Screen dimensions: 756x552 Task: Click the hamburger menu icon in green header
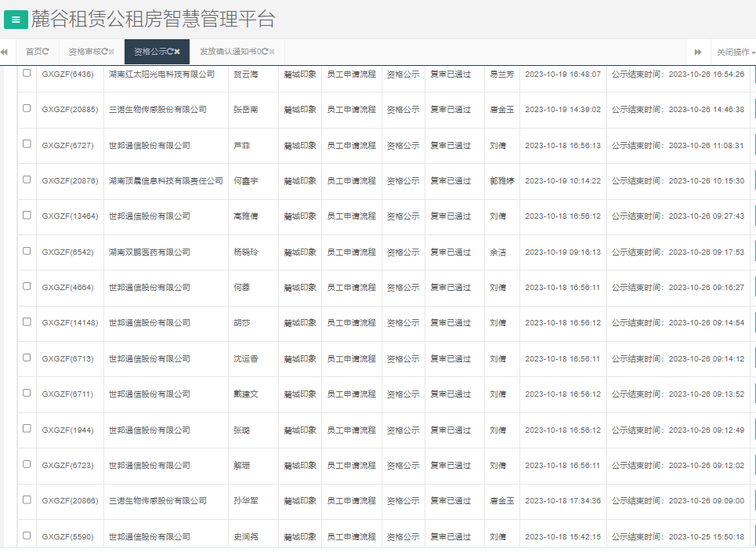[x=15, y=20]
